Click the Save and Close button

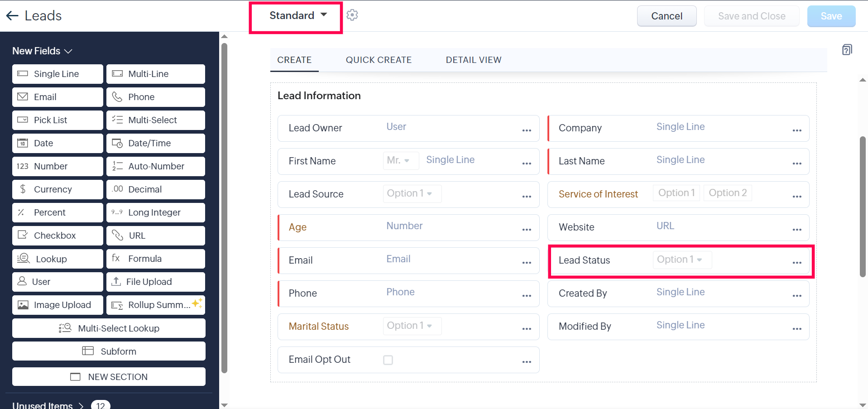point(752,16)
